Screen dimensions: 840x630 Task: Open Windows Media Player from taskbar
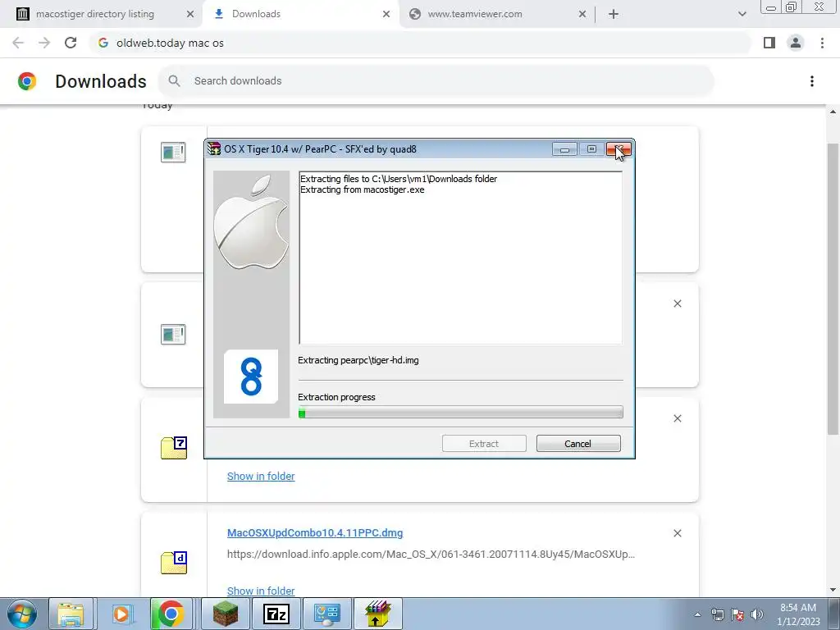121,614
